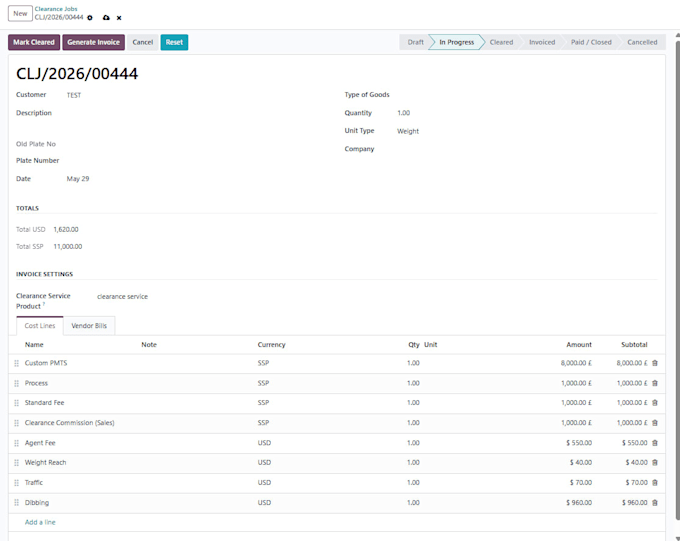Click the Plate Number input field

[x=199, y=161]
